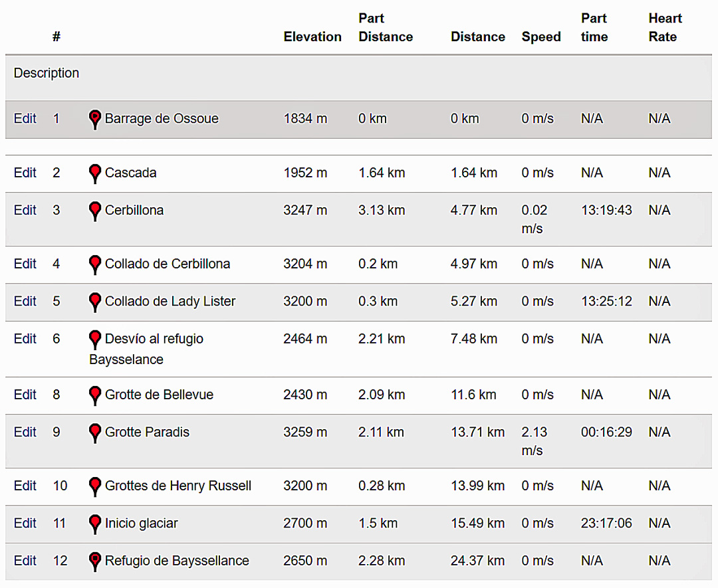Viewport: 718px width, 588px height.
Task: Click the 7.48 km distance value
Action: [x=474, y=339]
